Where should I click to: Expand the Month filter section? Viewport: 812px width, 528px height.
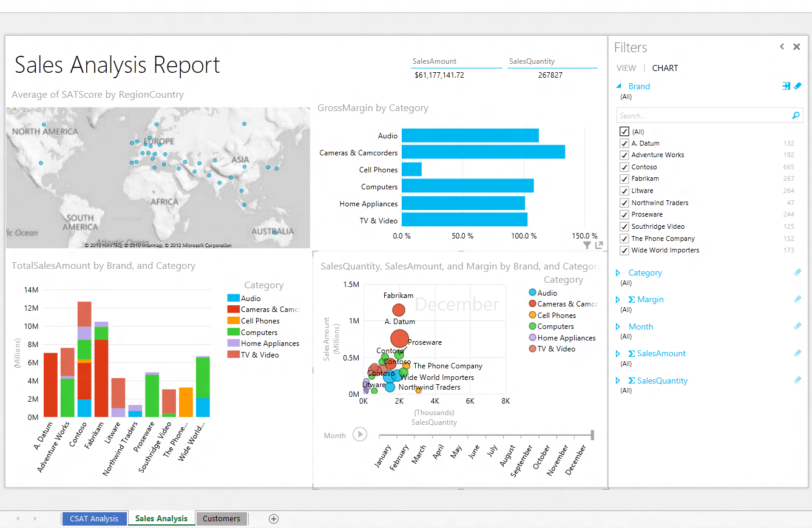(618, 327)
